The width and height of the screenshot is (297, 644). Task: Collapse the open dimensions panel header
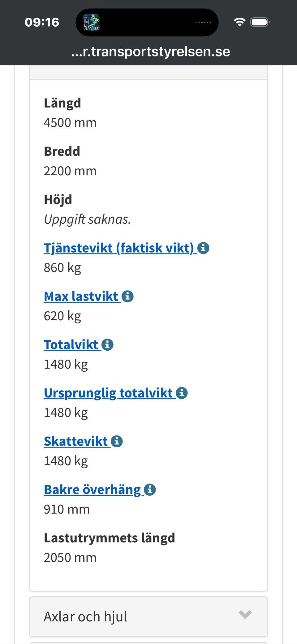148,72
